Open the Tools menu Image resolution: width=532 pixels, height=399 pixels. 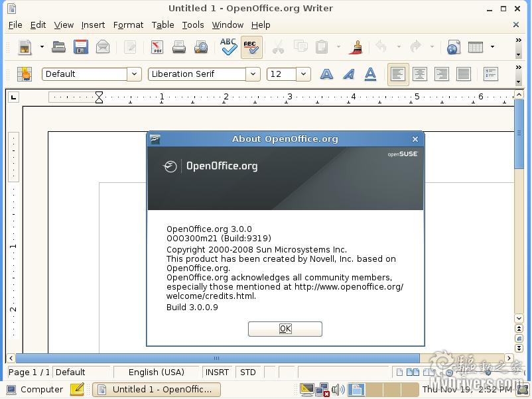[x=193, y=25]
